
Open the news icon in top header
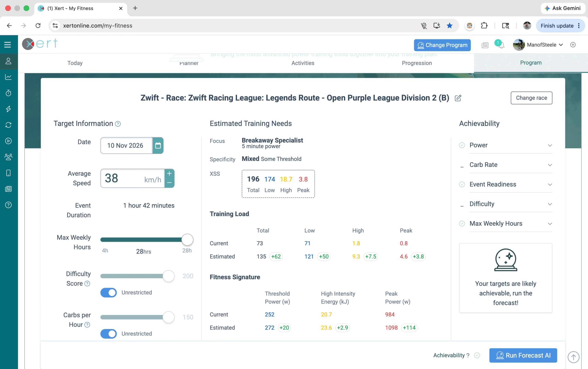[485, 45]
